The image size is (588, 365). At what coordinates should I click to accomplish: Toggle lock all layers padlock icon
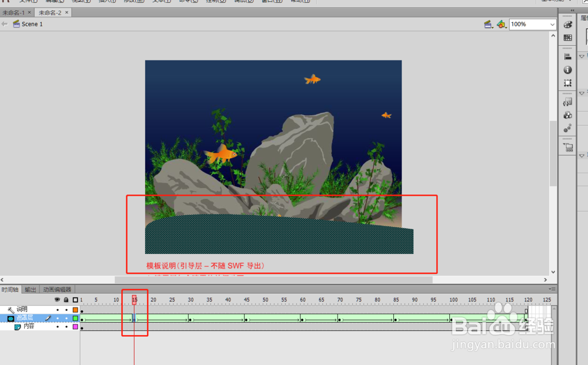click(66, 300)
